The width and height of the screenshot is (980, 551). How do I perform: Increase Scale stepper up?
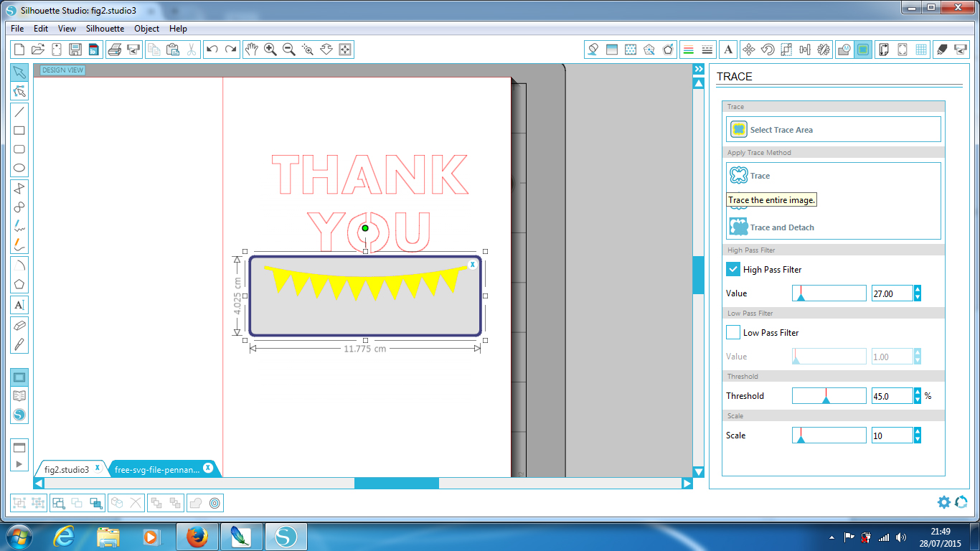918,431
